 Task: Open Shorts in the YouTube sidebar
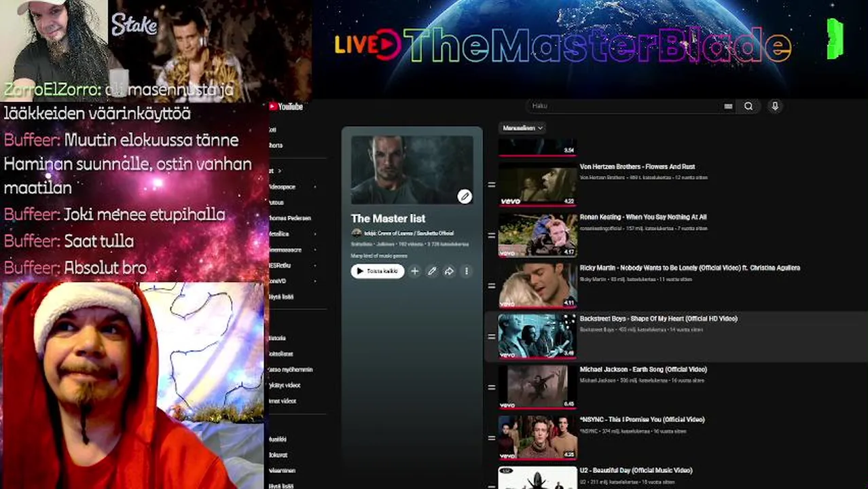[275, 145]
